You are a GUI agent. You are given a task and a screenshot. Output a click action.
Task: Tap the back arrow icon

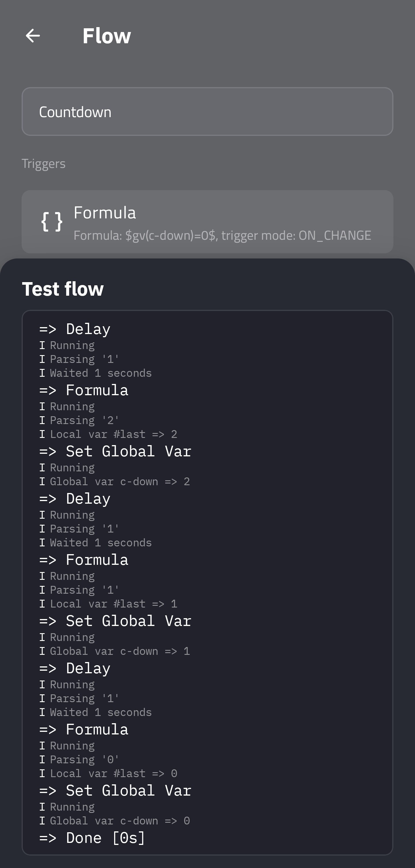33,36
